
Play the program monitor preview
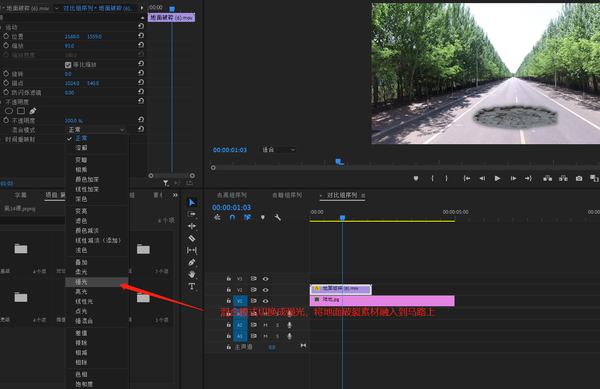pyautogui.click(x=497, y=178)
